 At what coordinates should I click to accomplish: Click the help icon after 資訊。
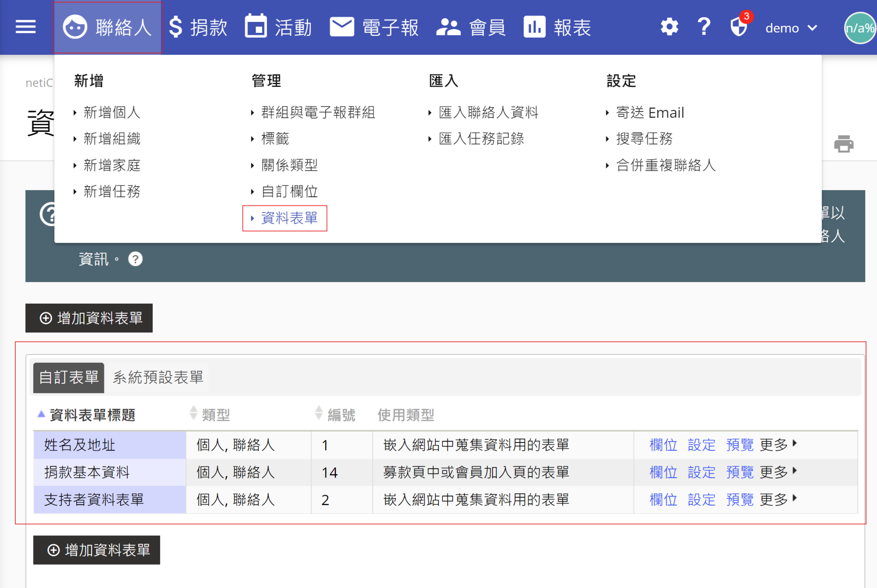(135, 259)
